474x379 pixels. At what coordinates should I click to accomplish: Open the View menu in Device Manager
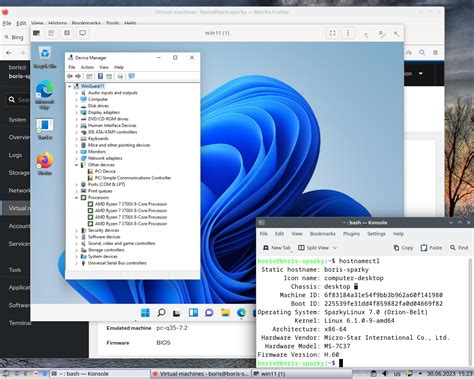tap(104, 67)
